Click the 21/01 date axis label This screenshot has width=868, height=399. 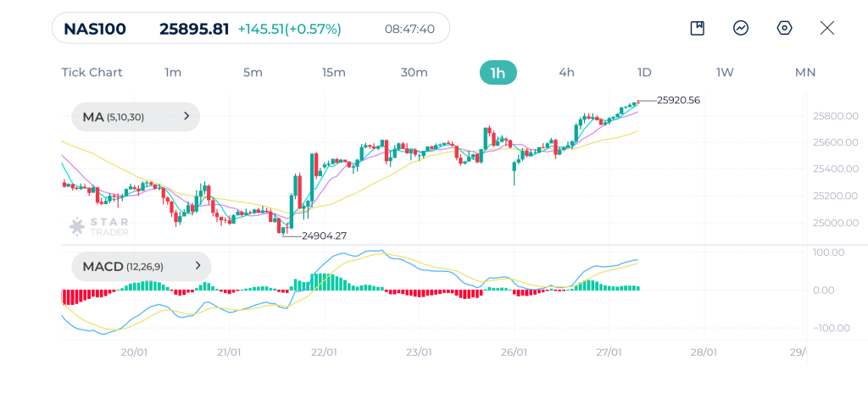tap(229, 352)
